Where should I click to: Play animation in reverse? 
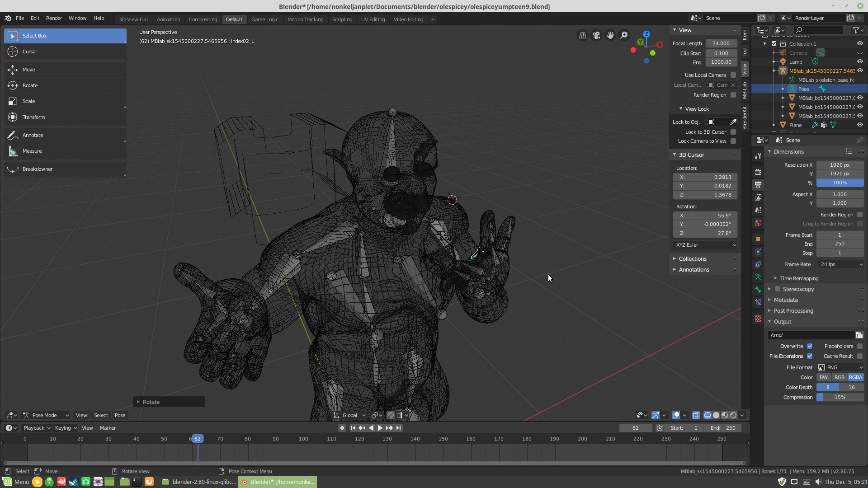click(371, 428)
